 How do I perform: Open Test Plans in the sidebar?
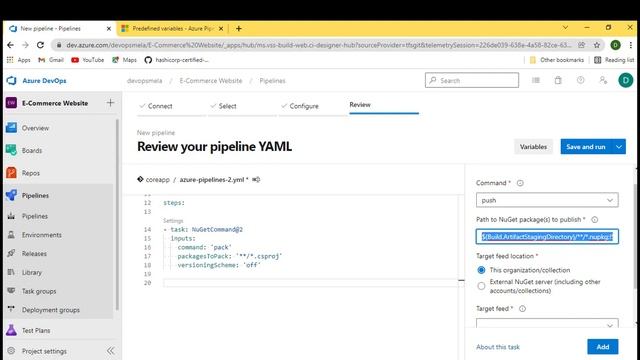(36, 330)
